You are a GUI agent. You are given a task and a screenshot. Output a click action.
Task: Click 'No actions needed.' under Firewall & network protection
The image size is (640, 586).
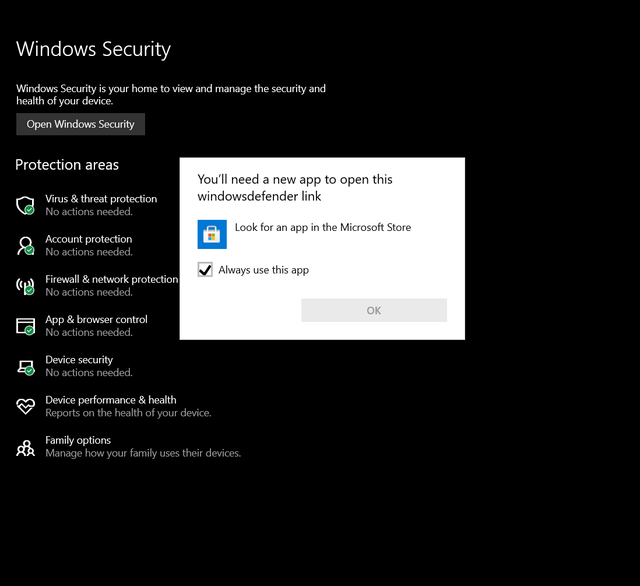tap(89, 292)
